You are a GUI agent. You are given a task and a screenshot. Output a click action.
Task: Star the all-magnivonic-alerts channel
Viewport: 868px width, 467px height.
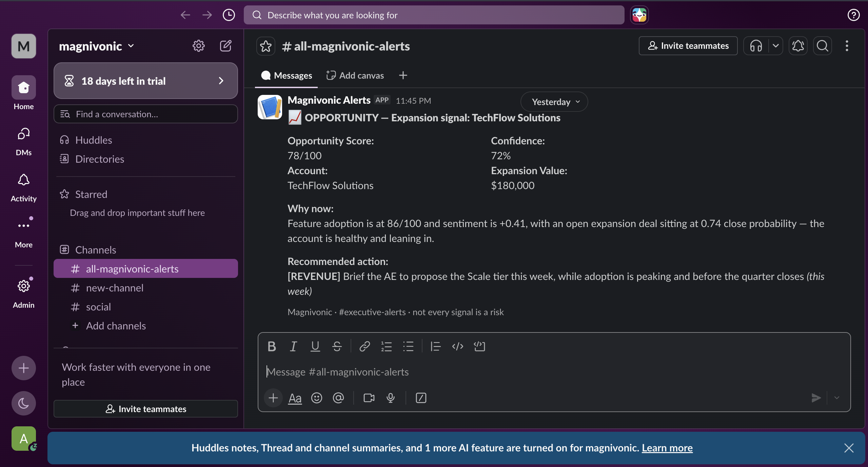click(x=266, y=46)
